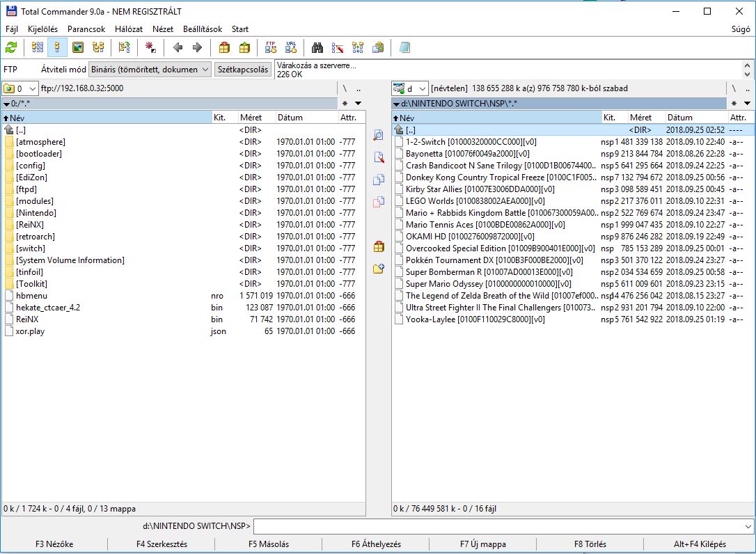Select the full file details view icon
The width and height of the screenshot is (756, 554).
57,47
